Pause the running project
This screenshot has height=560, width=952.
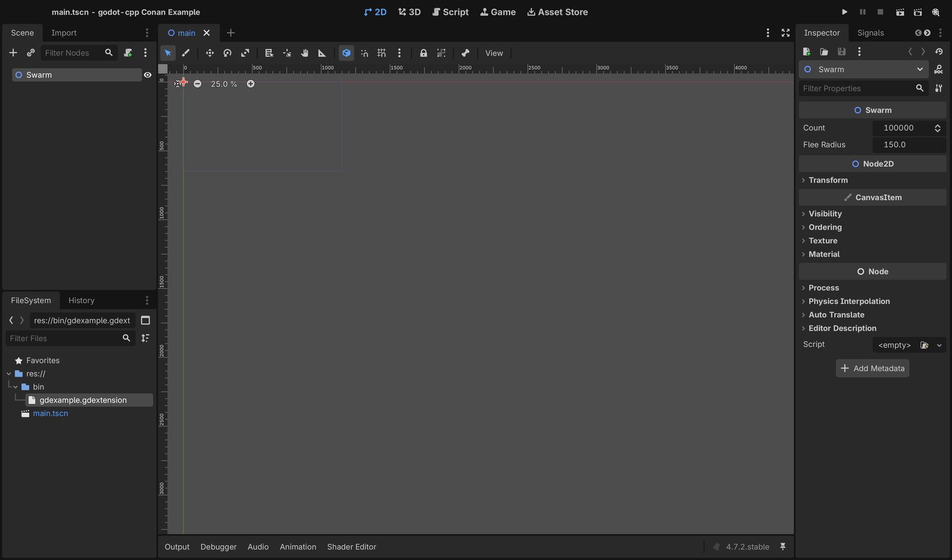[x=862, y=12]
